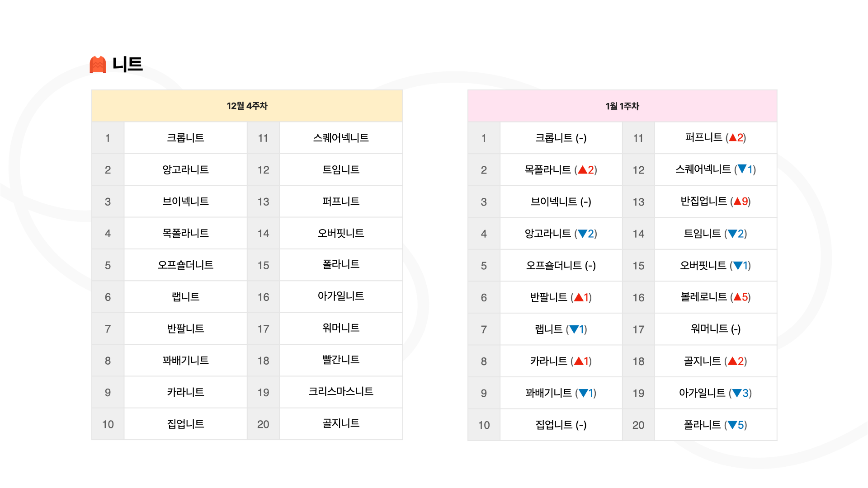Click rank number 2 in the 1월 1주차 table

[x=484, y=170]
